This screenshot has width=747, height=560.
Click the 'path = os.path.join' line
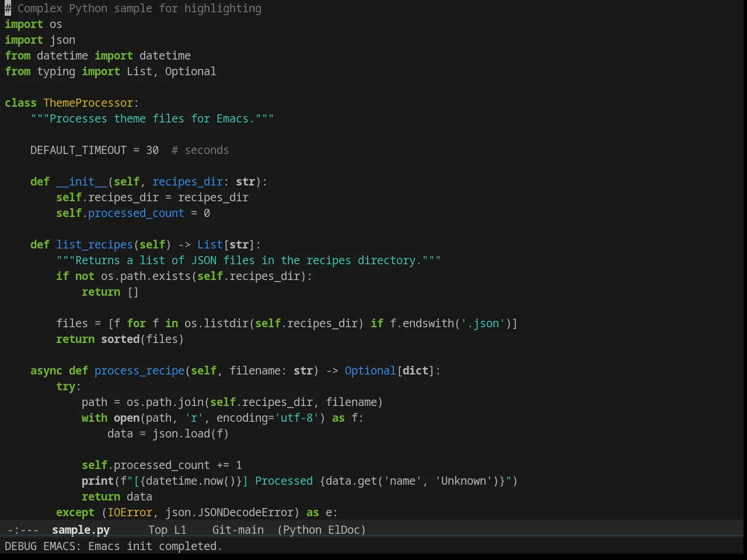coord(232,402)
